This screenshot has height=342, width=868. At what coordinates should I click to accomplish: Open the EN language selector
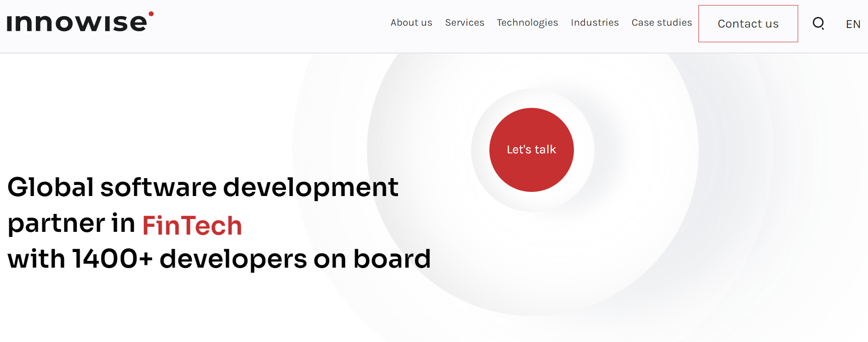tap(853, 24)
